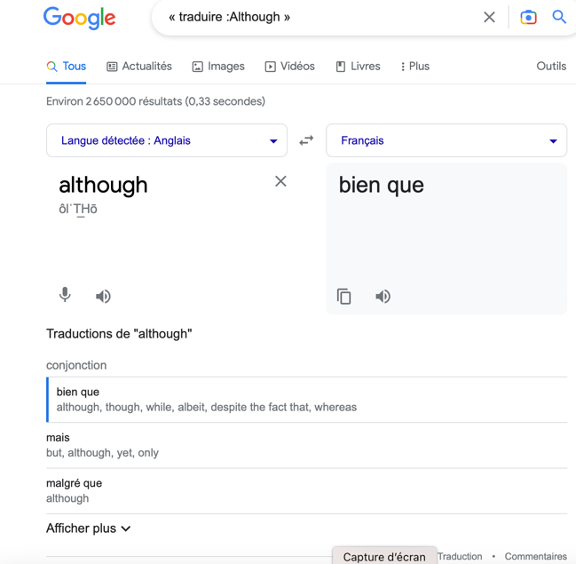Copy the 'bien que' translation
This screenshot has height=564, width=576.
344,297
